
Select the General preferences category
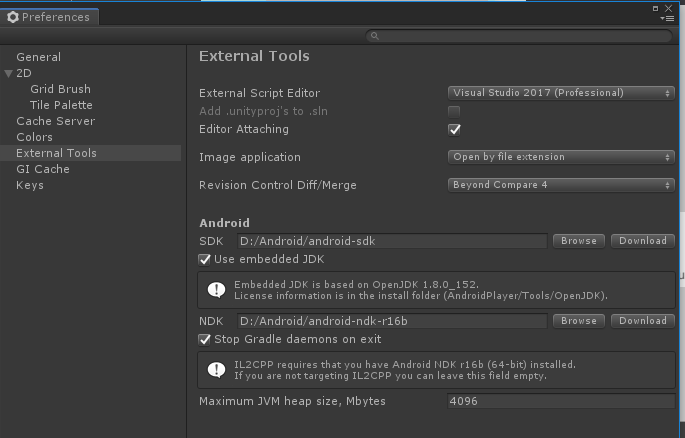pyautogui.click(x=38, y=57)
